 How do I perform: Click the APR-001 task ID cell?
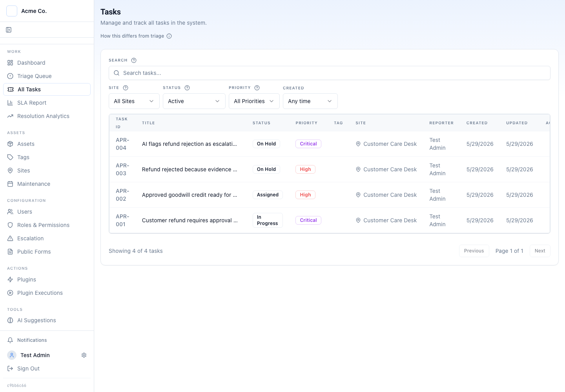pos(122,220)
